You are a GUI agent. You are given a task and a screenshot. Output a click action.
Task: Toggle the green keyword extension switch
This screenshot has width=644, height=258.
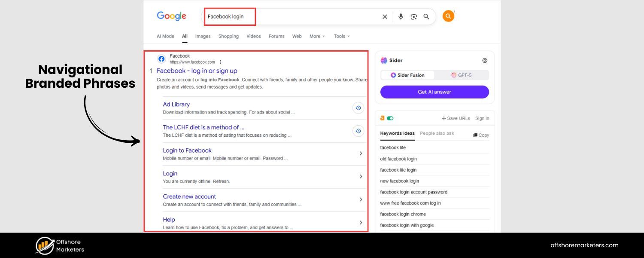coord(390,118)
